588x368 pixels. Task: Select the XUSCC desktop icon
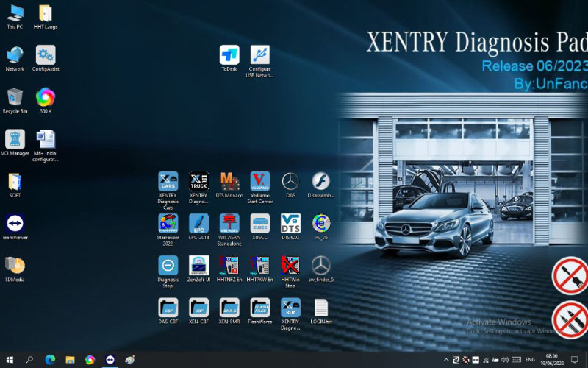click(x=260, y=224)
